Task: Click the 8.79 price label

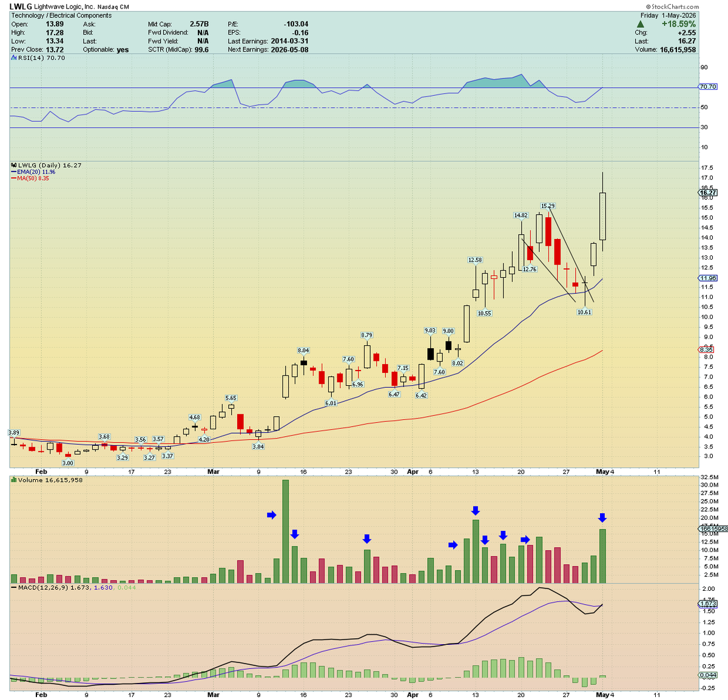Action: coord(366,335)
